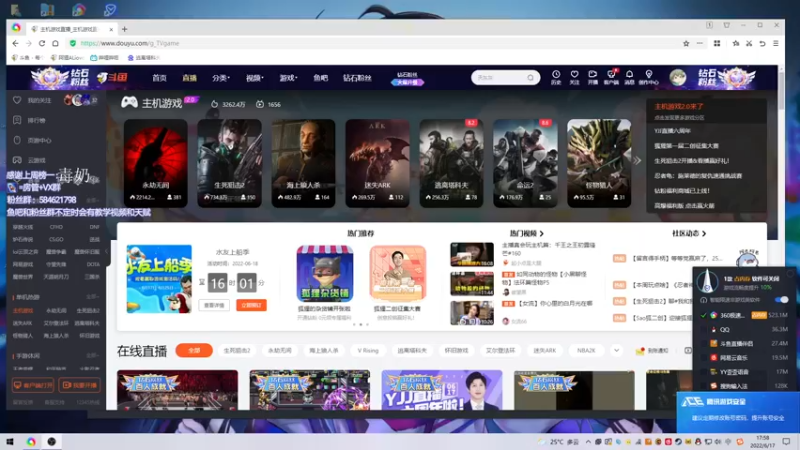
Task: Check the 网易云音乐 entry checkbox
Action: (704, 358)
